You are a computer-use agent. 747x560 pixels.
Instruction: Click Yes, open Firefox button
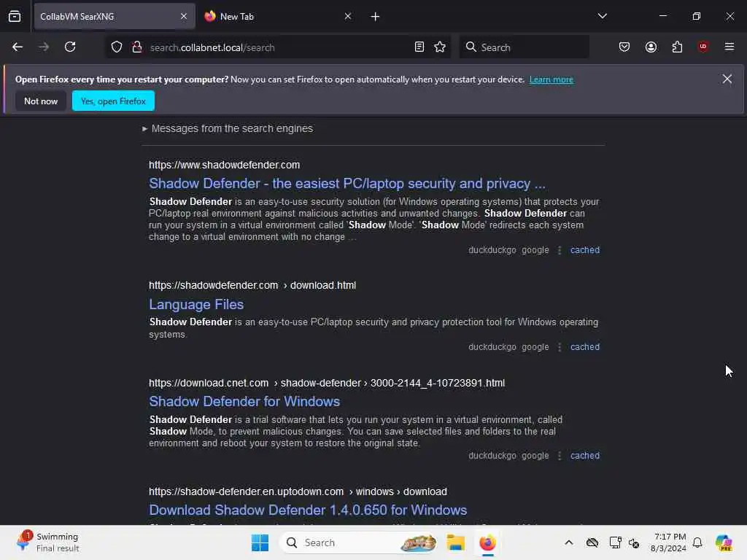[113, 101]
